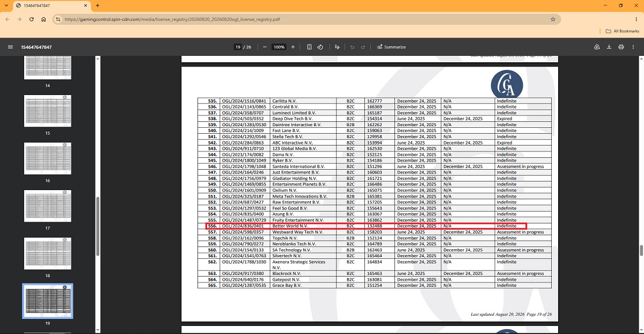Select the draw annotation tool
This screenshot has height=334, width=644.
(337, 47)
